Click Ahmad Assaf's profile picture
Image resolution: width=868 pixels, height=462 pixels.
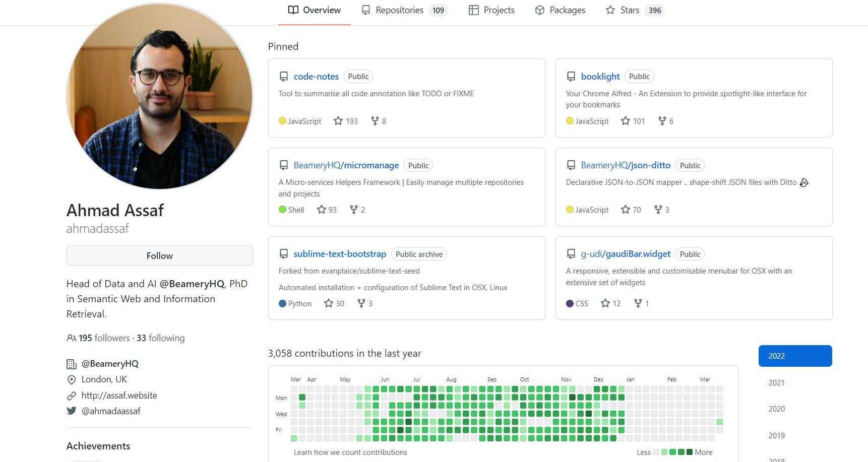(159, 96)
